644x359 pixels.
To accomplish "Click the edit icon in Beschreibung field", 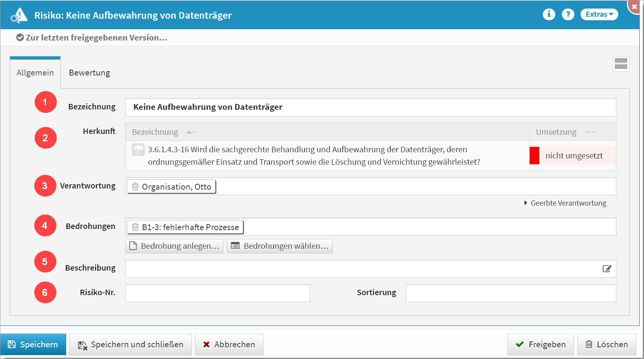I will pos(607,269).
